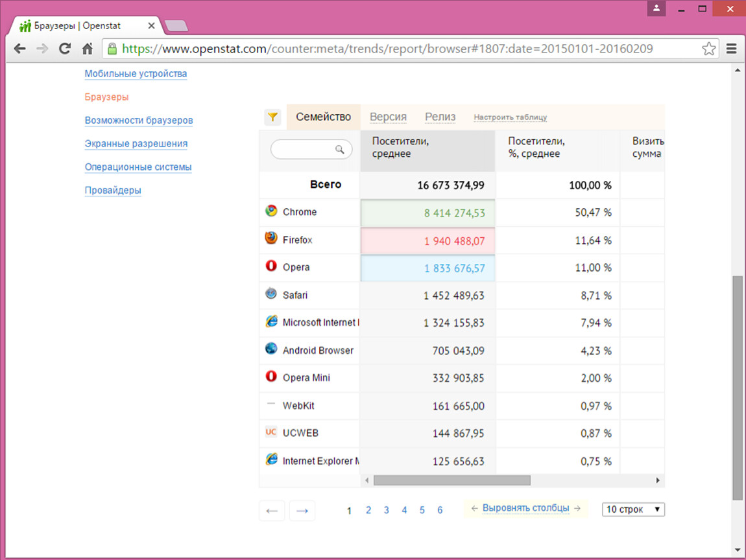Click the table scroll right arrow
Viewport: 746px width, 560px height.
(658, 481)
